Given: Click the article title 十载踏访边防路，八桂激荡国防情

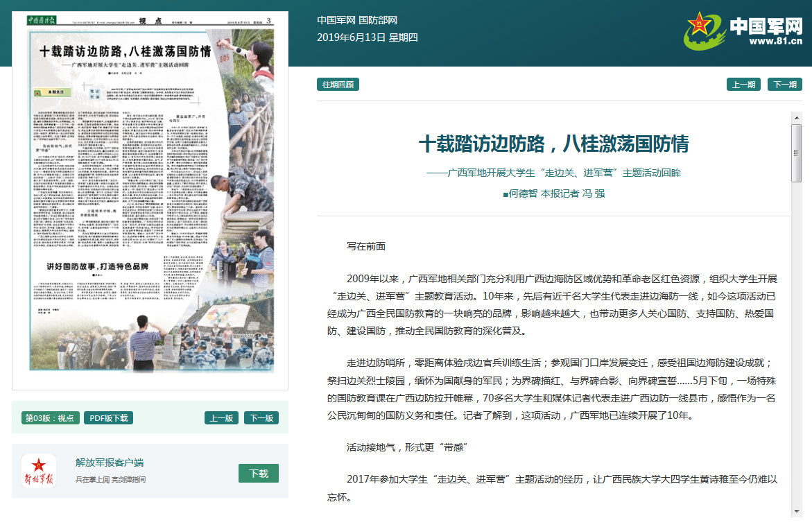Looking at the screenshot, I should [553, 144].
